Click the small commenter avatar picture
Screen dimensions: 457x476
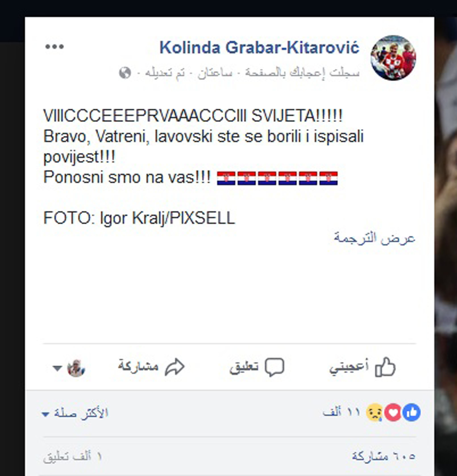tap(76, 368)
